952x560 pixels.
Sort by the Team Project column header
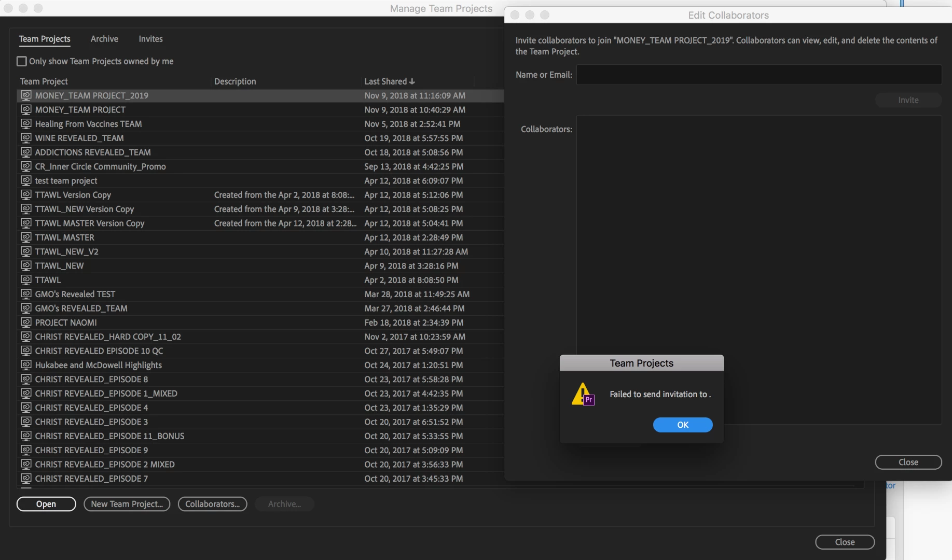[44, 81]
